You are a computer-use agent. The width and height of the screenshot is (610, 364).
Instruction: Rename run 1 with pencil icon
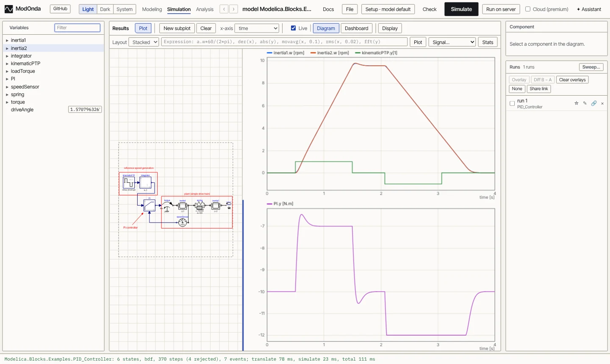[585, 103]
